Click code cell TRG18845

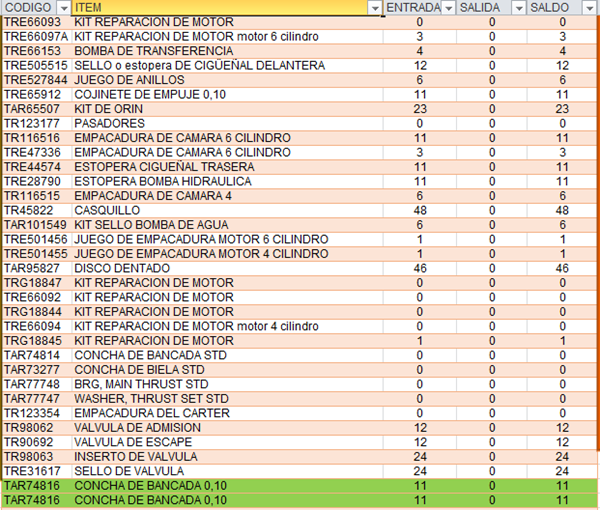[37, 341]
